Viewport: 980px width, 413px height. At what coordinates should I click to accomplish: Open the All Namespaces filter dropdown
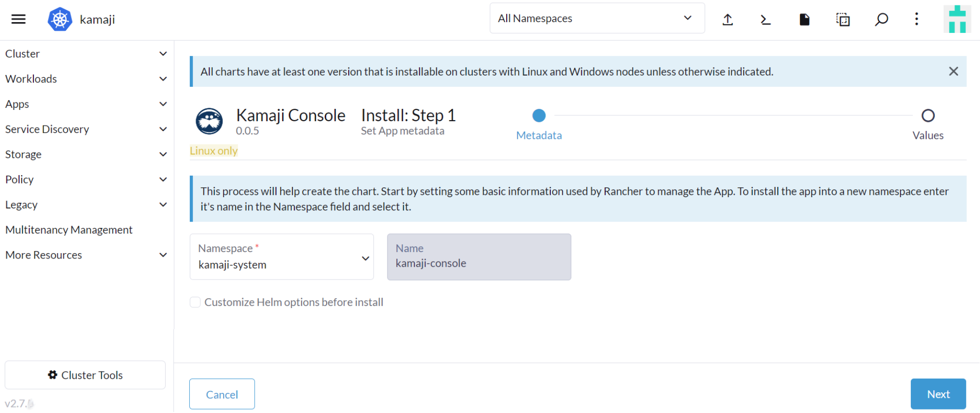(x=597, y=19)
